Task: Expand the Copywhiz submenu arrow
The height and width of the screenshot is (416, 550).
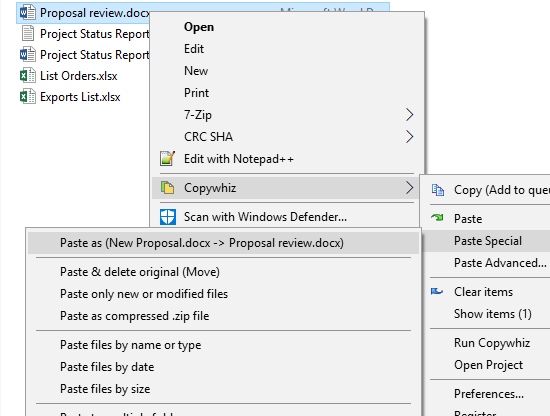Action: (409, 188)
